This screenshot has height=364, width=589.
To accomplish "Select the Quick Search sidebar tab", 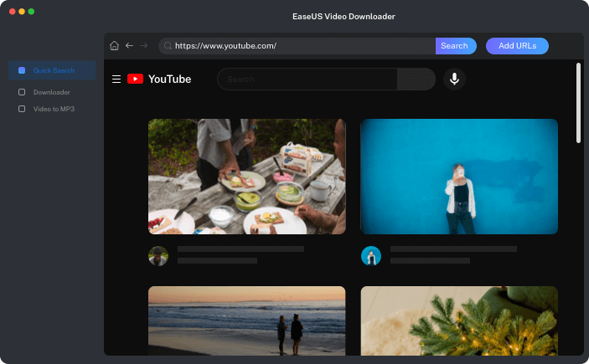I will click(53, 70).
